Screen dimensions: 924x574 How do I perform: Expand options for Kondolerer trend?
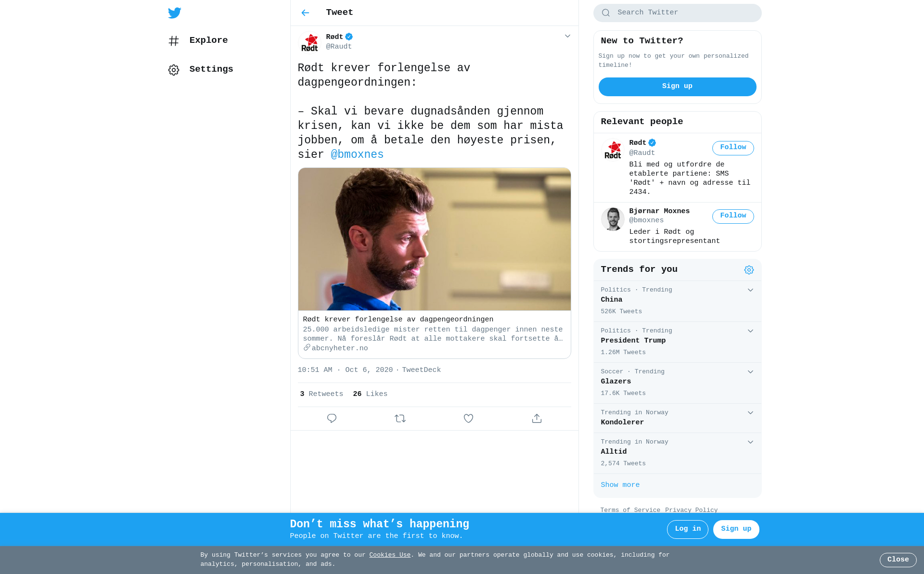pos(750,413)
